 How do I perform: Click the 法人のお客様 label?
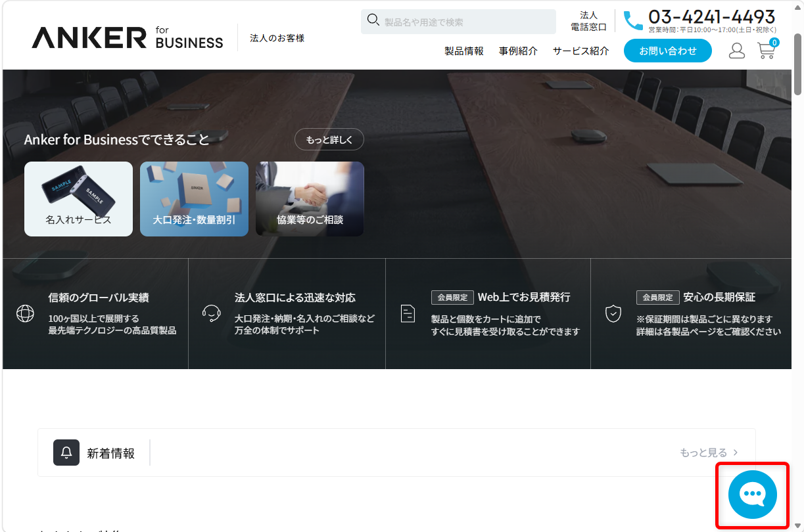pos(277,38)
